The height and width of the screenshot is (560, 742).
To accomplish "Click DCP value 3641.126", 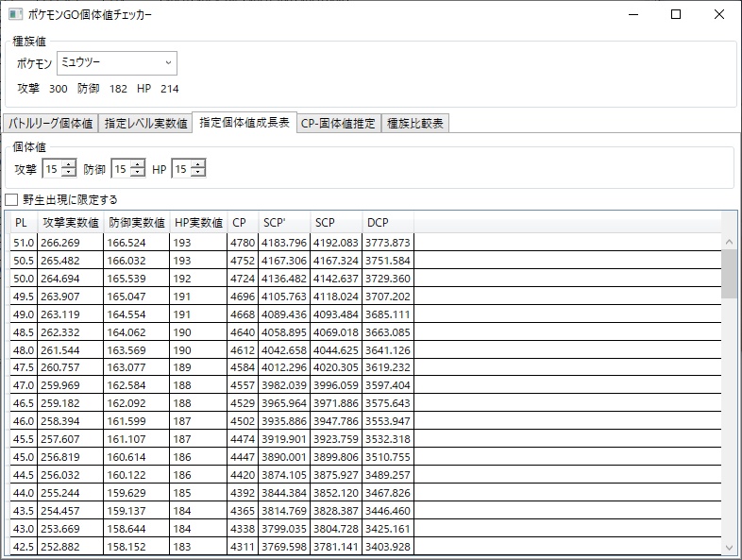I will pyautogui.click(x=388, y=350).
